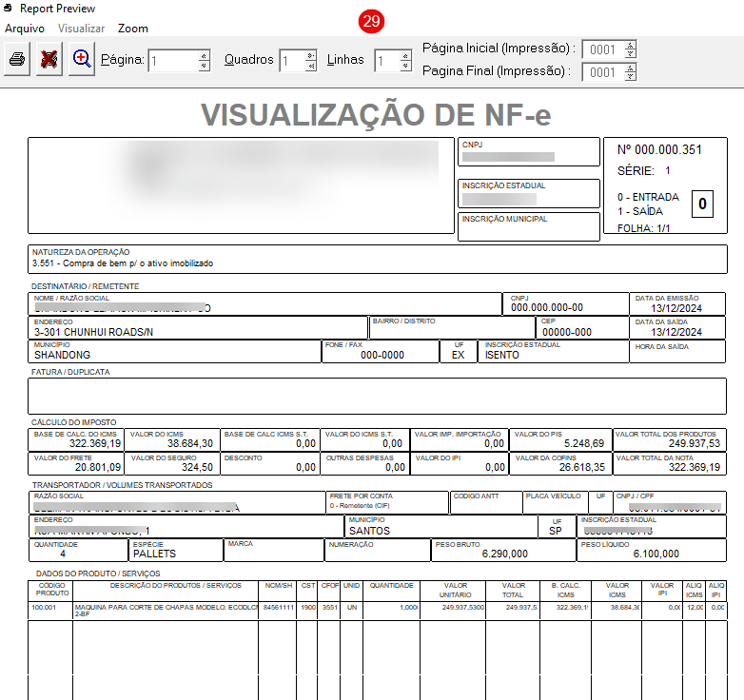Decrease the Página spinner value

coord(204,66)
